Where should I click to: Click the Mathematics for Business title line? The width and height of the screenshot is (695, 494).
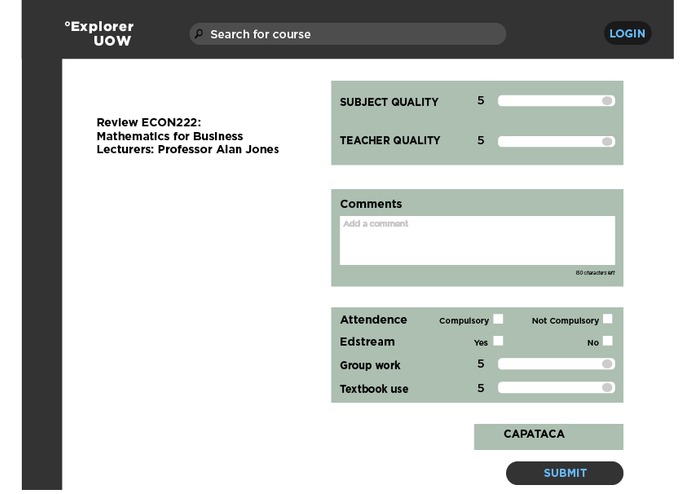(x=170, y=136)
